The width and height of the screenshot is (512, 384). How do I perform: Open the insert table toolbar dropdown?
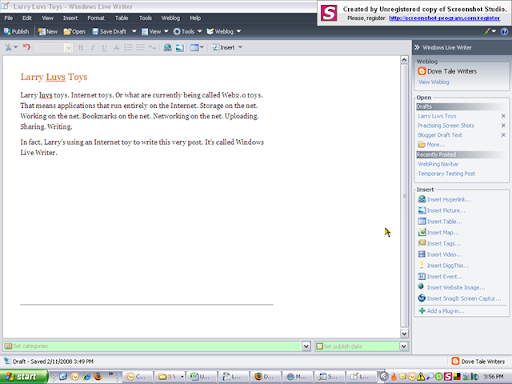click(x=197, y=47)
